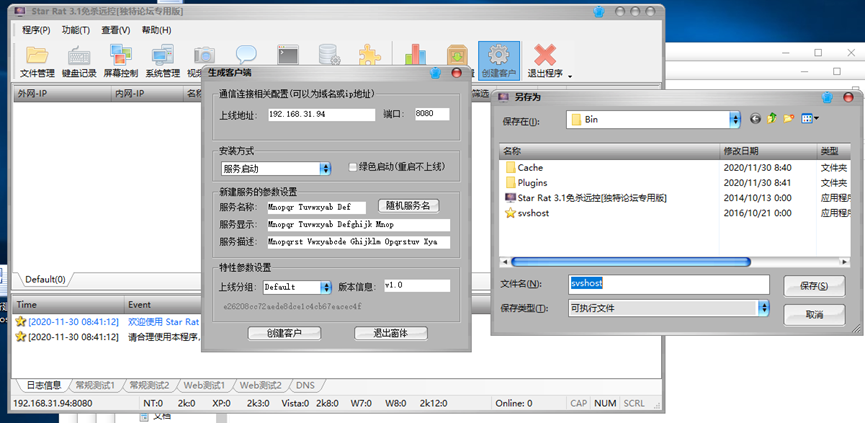865x423 pixels.
Task: Open the 键盘记录 keyboard log tool
Action: pos(79,61)
